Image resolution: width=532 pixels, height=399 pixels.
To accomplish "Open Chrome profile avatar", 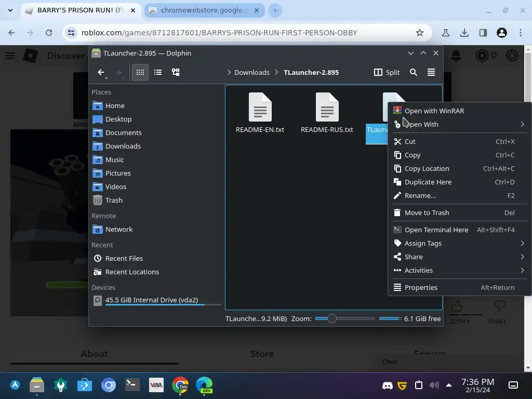I will point(502,33).
